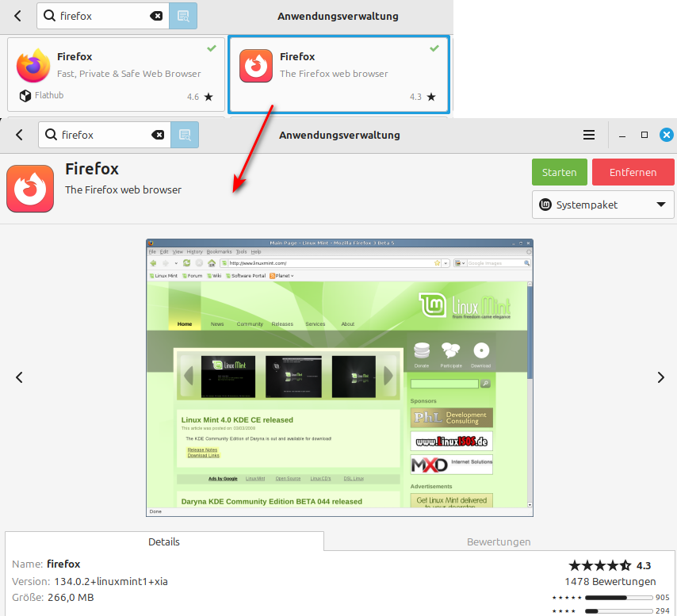Enlarge the Firefox screenshot preview

click(339, 377)
